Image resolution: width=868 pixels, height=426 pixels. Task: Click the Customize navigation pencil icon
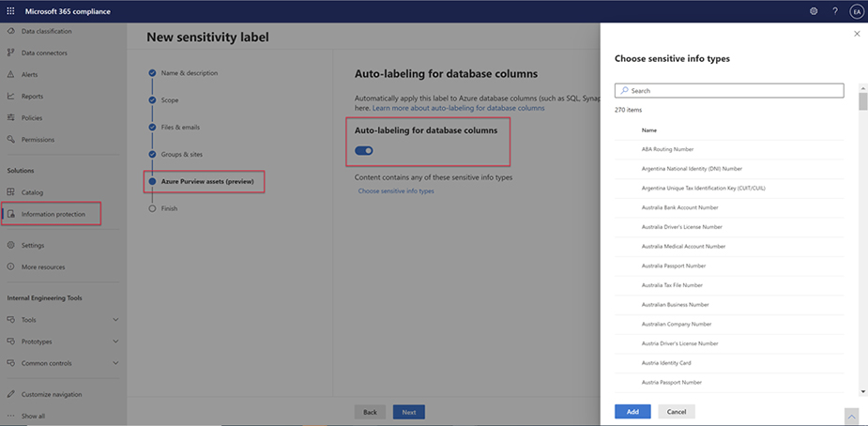[10, 394]
